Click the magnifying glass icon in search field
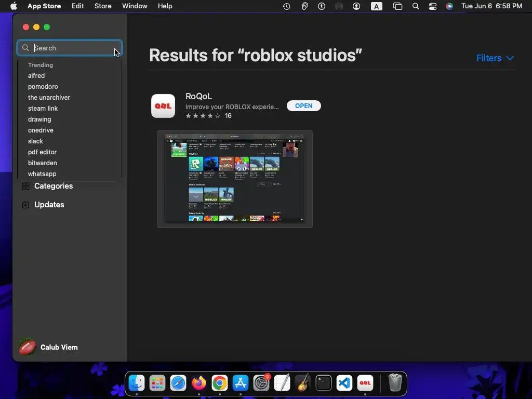 coord(25,48)
